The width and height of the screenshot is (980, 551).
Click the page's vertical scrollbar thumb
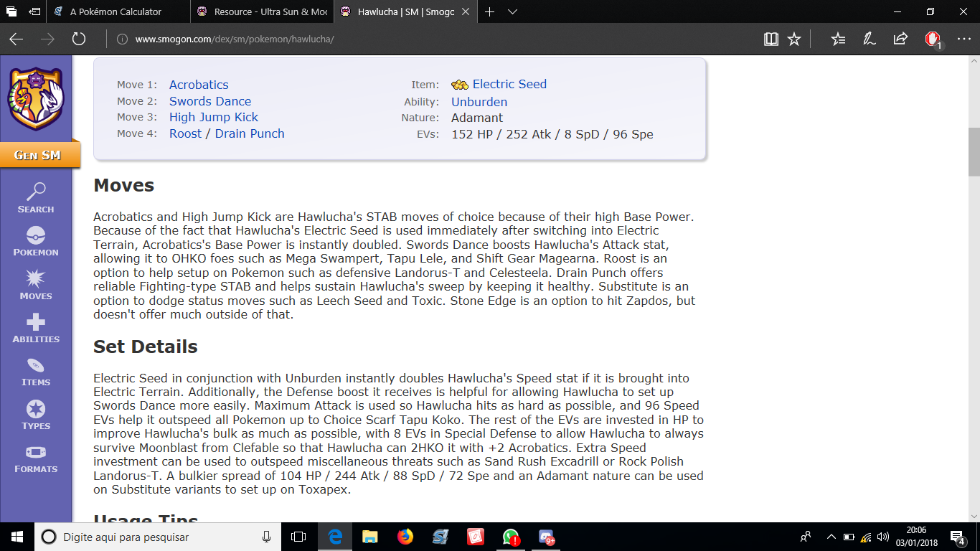pos(974,151)
